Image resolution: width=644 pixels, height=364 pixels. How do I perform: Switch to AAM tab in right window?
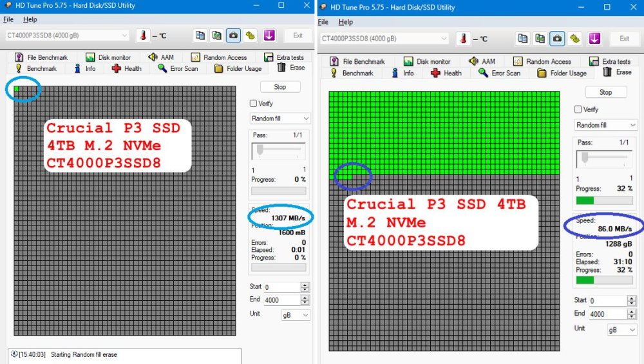click(x=482, y=61)
